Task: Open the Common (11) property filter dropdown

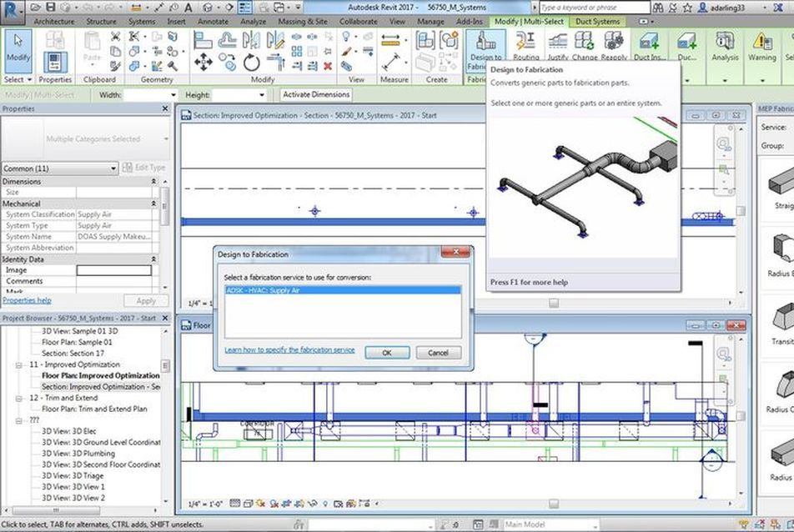Action: (60, 168)
